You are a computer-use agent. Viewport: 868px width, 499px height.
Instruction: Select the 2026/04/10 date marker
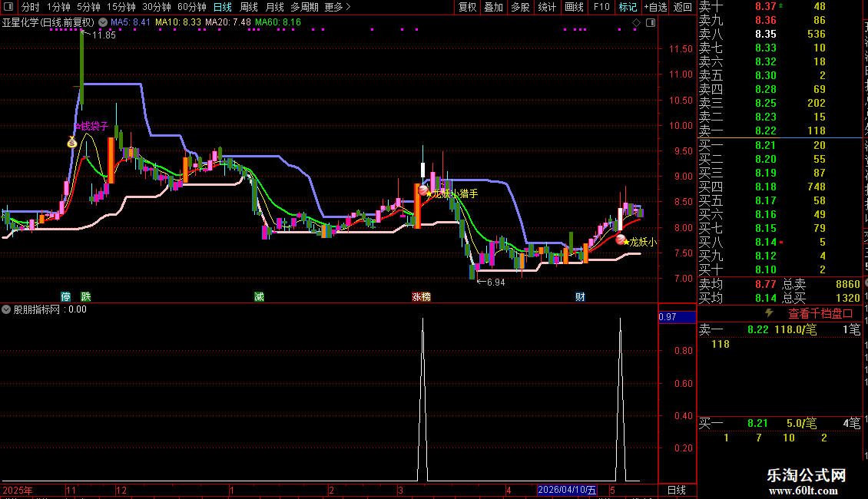[x=568, y=490]
